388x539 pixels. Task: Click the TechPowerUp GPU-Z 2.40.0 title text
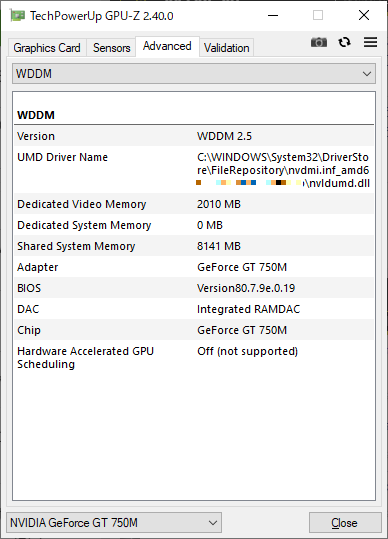pyautogui.click(x=102, y=16)
